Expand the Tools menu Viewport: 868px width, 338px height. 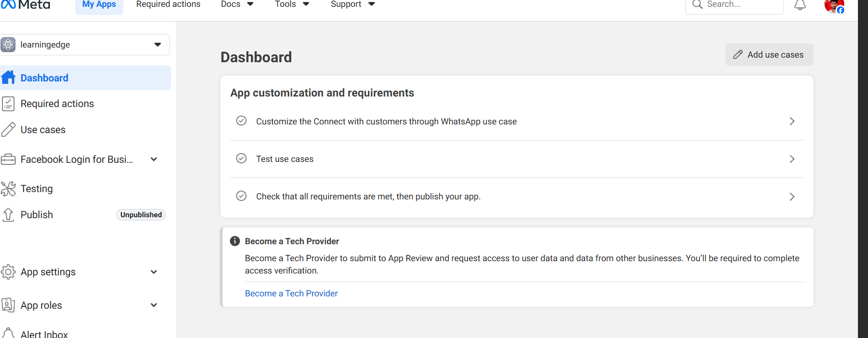[292, 5]
